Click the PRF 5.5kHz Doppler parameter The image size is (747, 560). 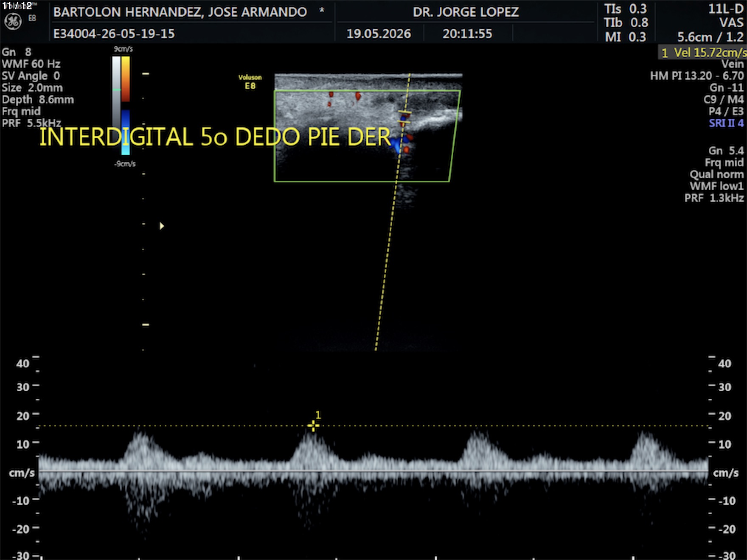(x=31, y=123)
